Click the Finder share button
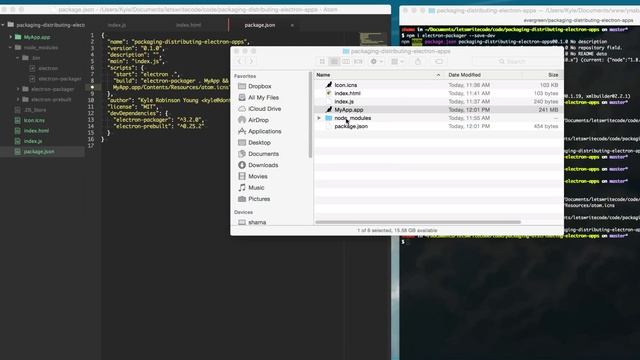 click(x=418, y=61)
